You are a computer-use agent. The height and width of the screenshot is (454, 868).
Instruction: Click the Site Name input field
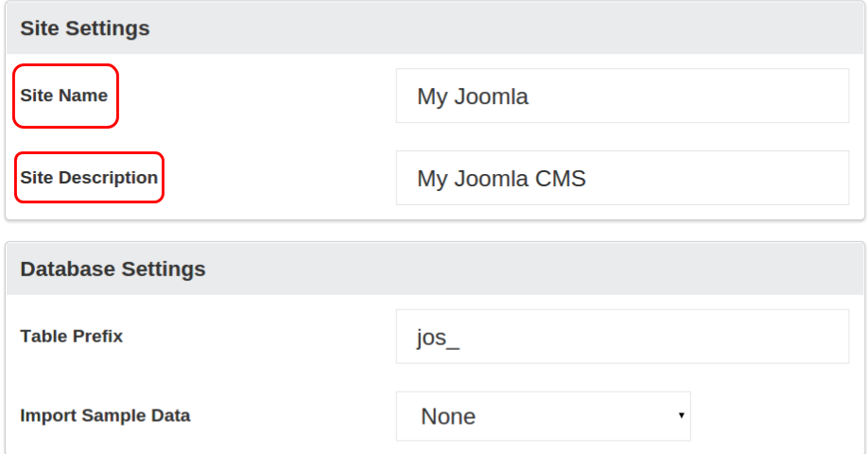click(x=622, y=96)
